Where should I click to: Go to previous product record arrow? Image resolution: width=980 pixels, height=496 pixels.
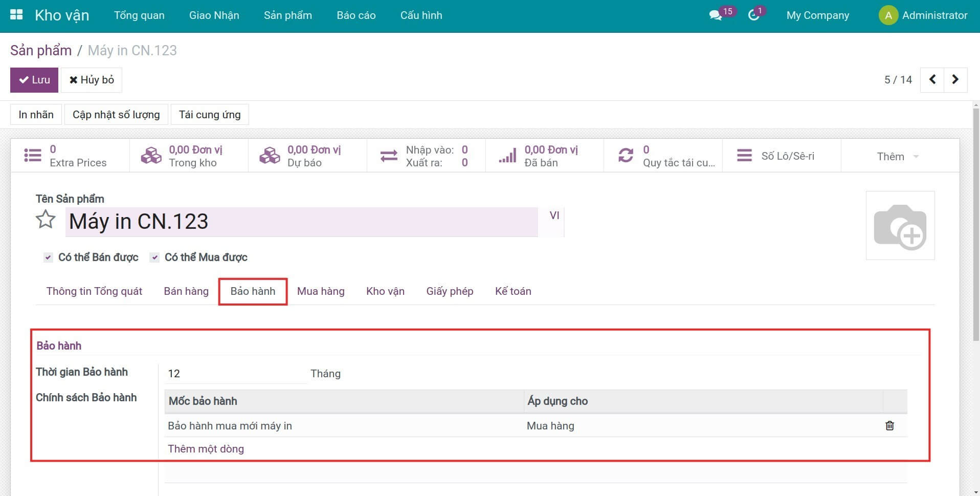click(x=932, y=80)
